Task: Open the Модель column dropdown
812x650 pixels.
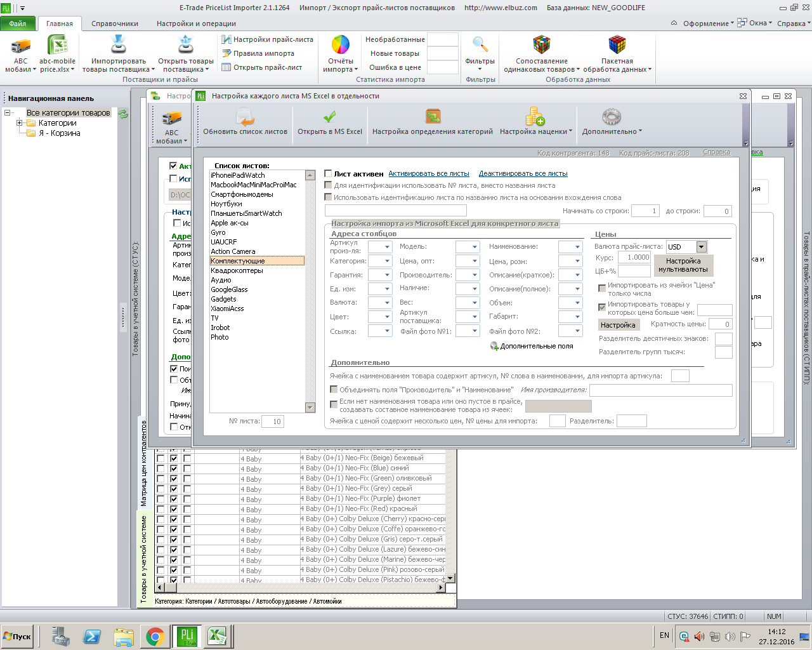Action: 475,247
